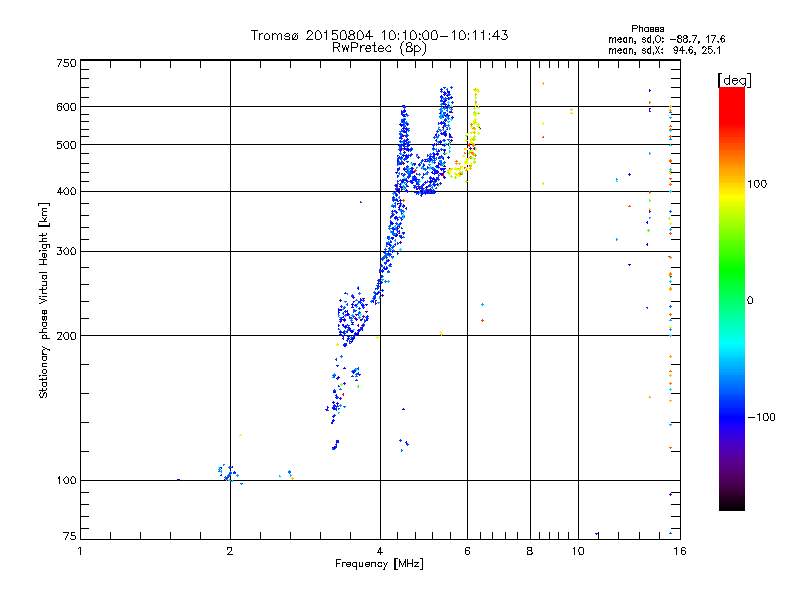
Task: Click the y-axis tick label "750"
Action: coord(66,64)
